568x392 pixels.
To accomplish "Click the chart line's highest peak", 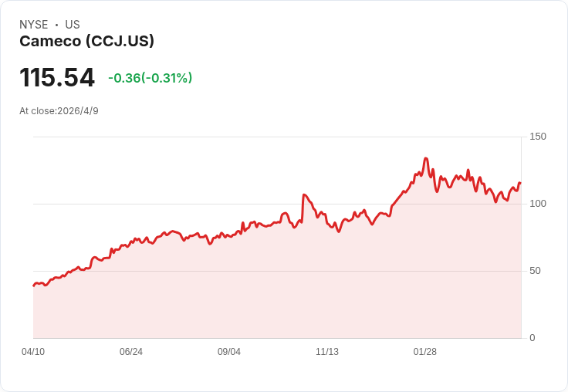I will tap(426, 159).
